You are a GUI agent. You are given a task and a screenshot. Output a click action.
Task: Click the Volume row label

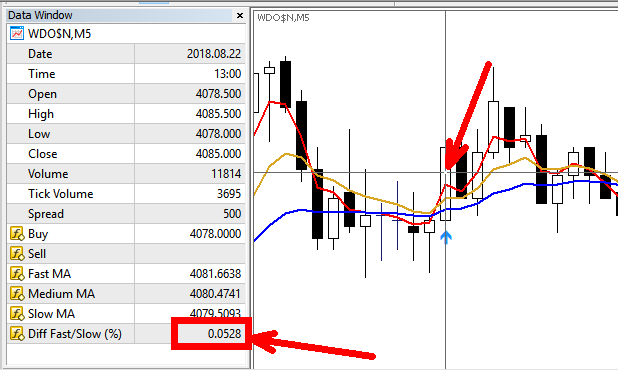pyautogui.click(x=48, y=174)
